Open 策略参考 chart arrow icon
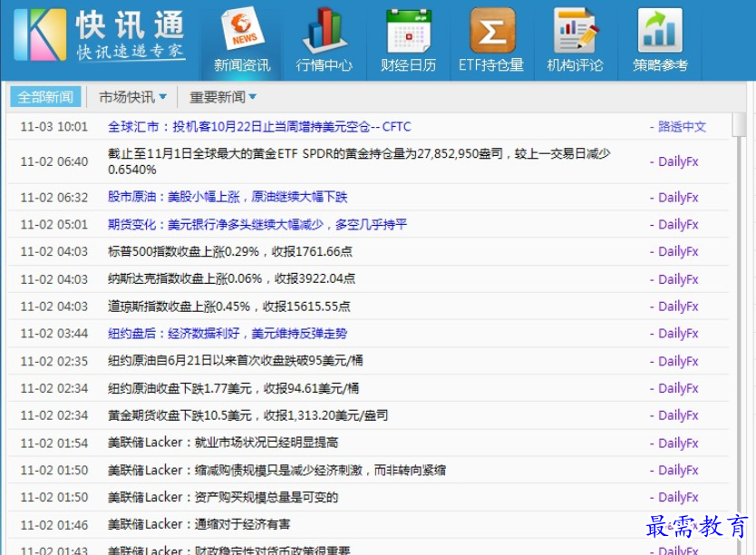Viewport: 756px width, 555px height. 659,32
